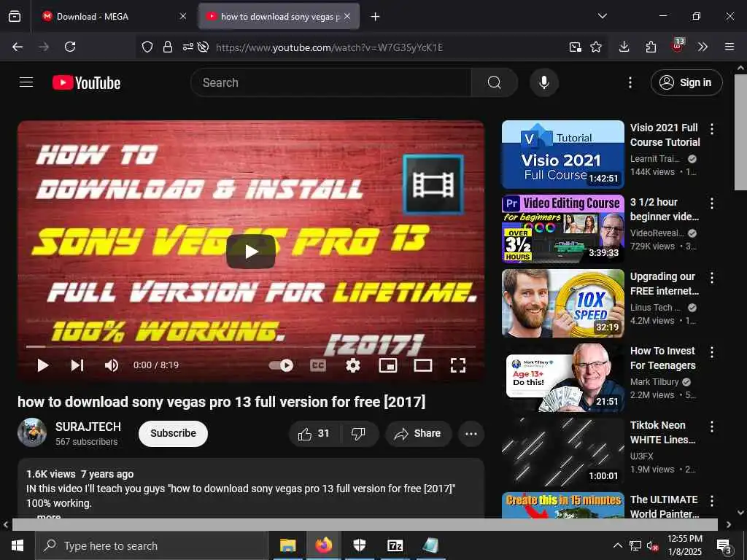The width and height of the screenshot is (747, 560).
Task: Open picture-in-picture icon in address bar
Action: [575, 47]
